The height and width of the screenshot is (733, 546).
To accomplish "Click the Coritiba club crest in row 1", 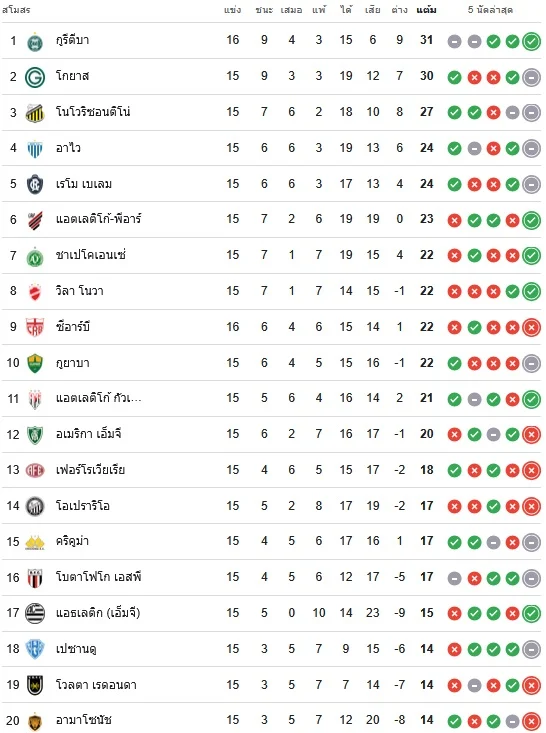I will tap(35, 42).
